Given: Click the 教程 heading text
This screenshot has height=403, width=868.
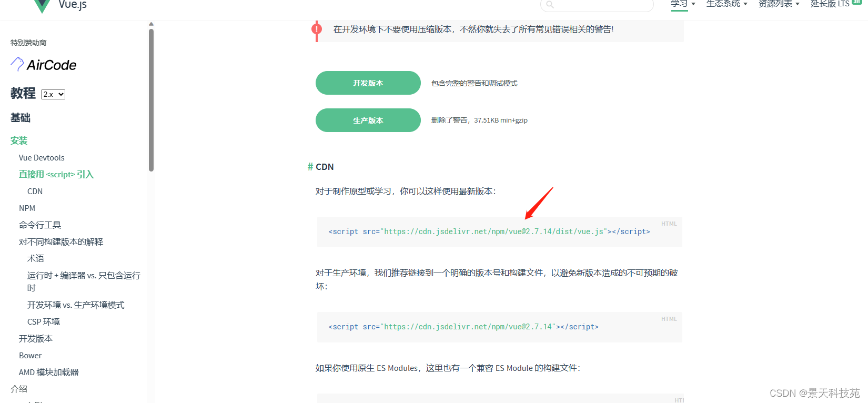Looking at the screenshot, I should [x=23, y=93].
